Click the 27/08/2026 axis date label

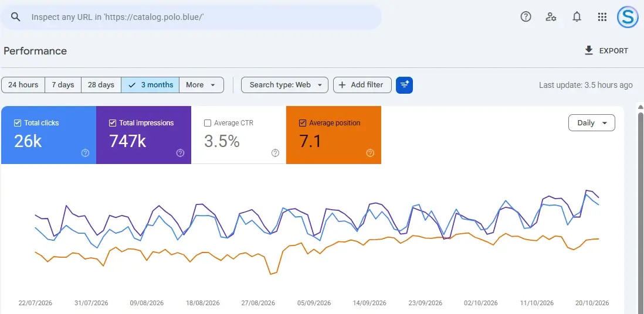[x=258, y=303]
